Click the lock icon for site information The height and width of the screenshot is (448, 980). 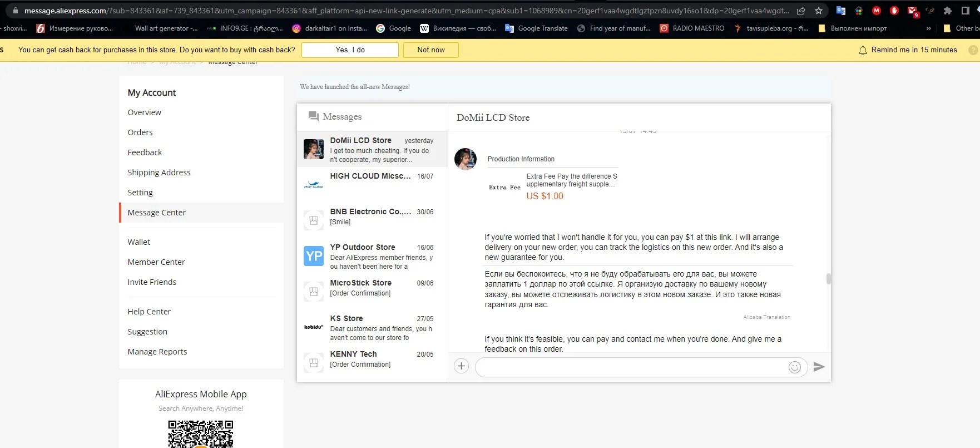(x=16, y=11)
